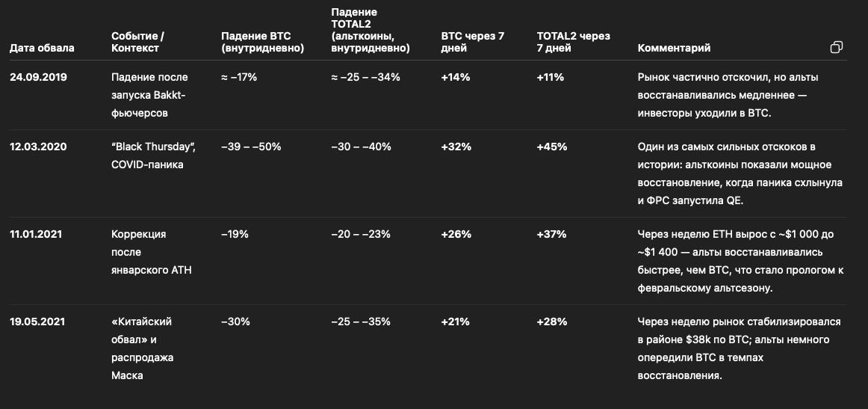Viewport: 868px width, 409px height.
Task: Click the +45% TOTAL2 recovery value
Action: point(551,147)
